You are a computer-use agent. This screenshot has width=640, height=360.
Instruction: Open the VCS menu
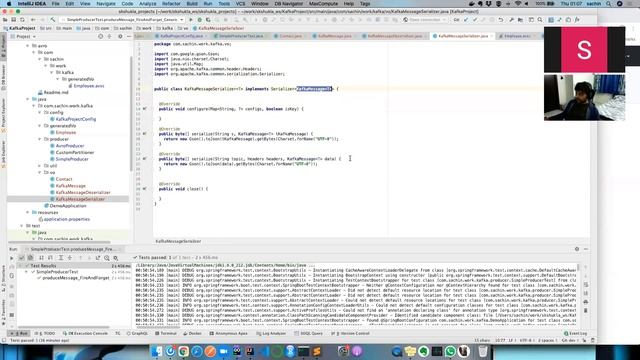[x=240, y=4]
